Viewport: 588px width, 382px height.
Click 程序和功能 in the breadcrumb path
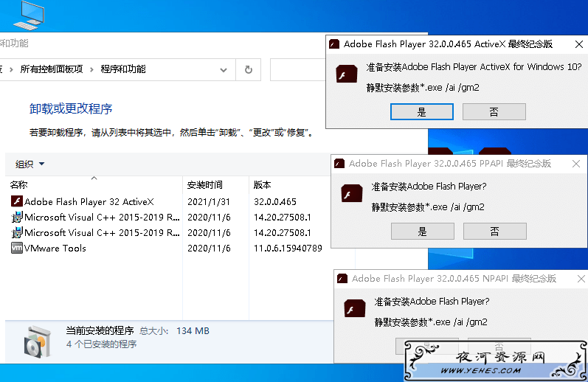point(123,69)
